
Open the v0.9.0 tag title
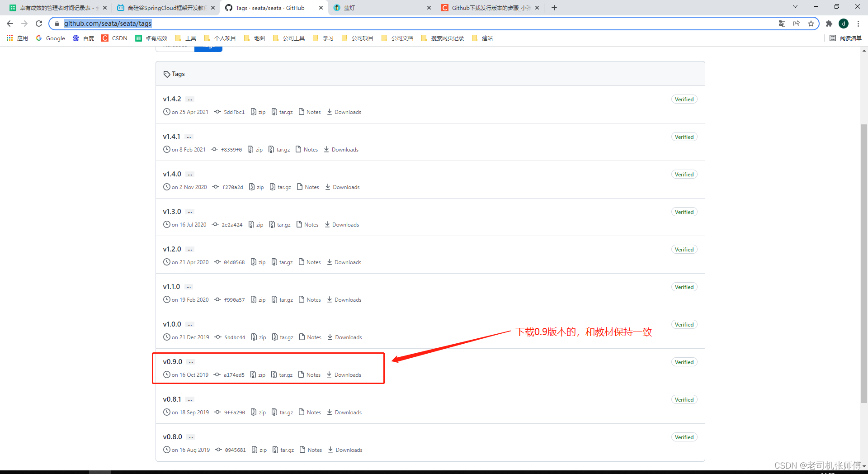(x=172, y=361)
